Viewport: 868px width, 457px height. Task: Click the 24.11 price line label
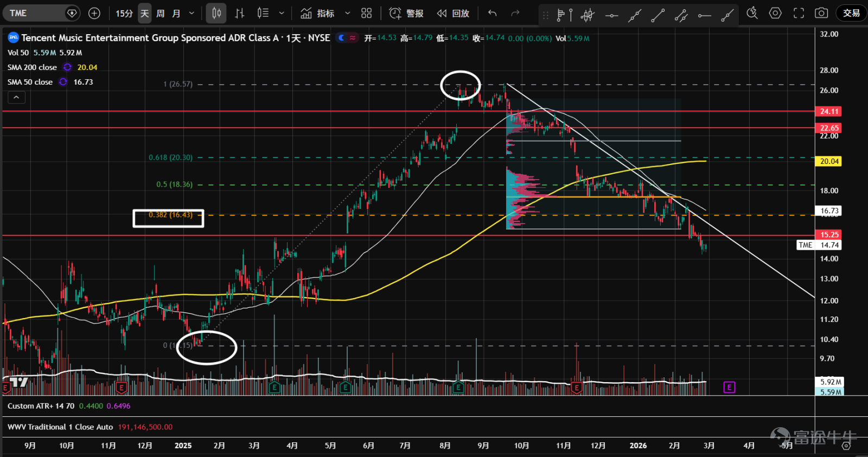coord(829,111)
